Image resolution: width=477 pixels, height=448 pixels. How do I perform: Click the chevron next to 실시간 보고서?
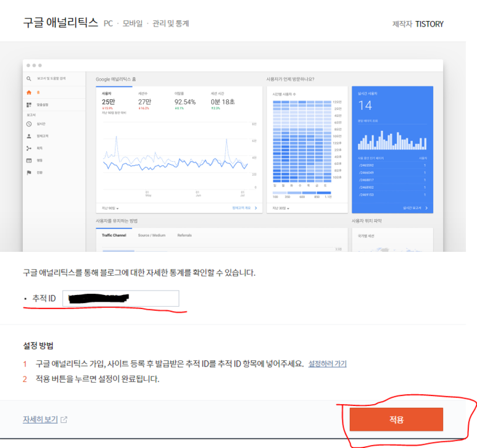pyautogui.click(x=426, y=208)
